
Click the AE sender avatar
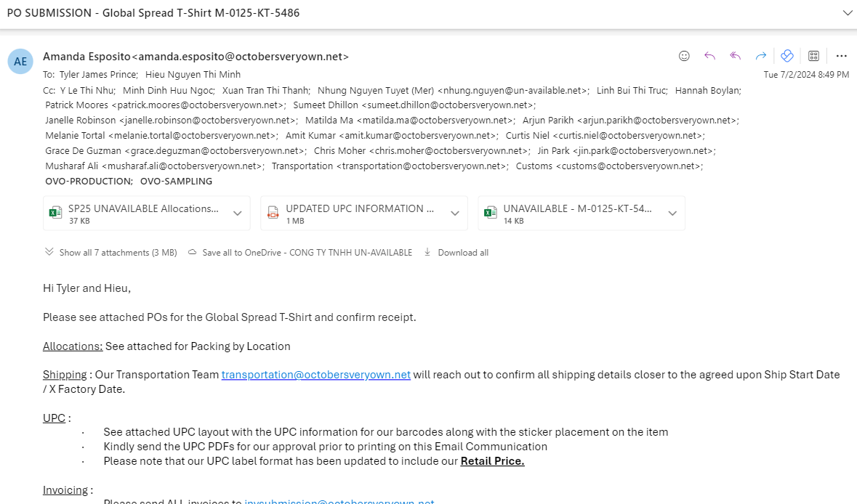coord(20,61)
